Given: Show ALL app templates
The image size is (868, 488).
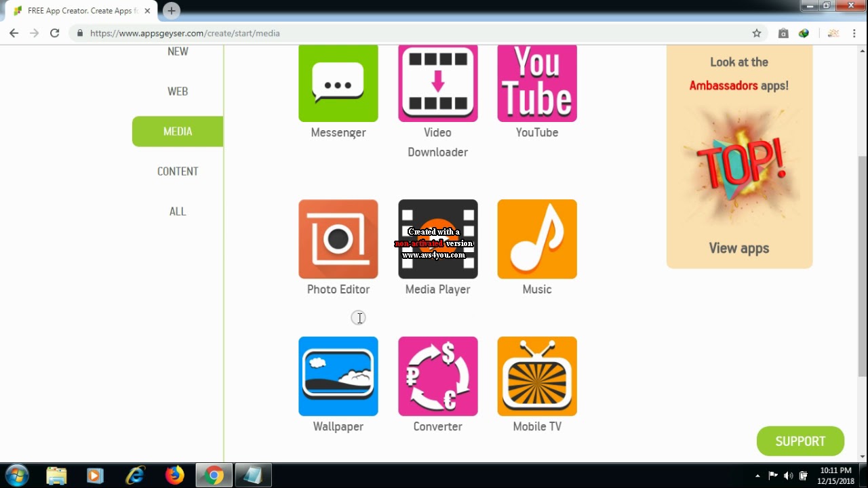Looking at the screenshot, I should tap(178, 211).
